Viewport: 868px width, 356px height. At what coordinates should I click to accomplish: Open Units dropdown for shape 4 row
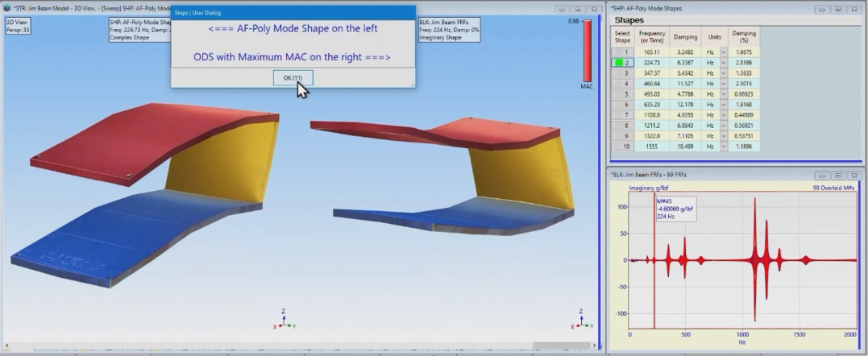723,83
